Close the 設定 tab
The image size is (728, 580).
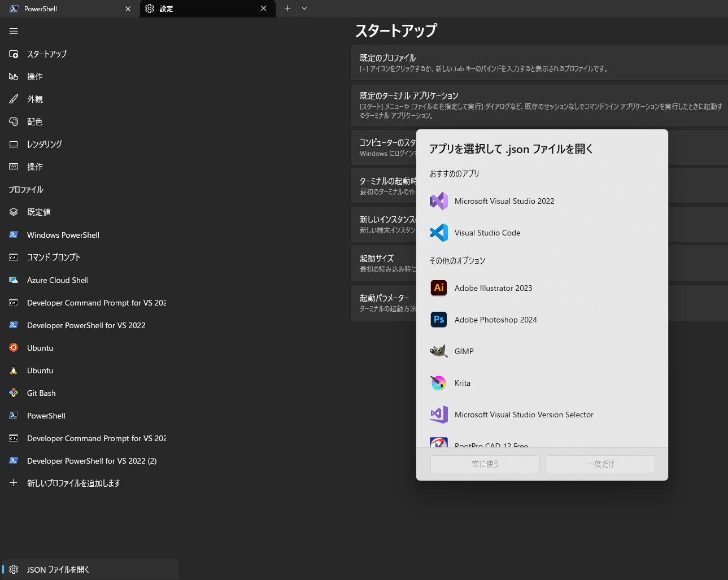tap(263, 8)
